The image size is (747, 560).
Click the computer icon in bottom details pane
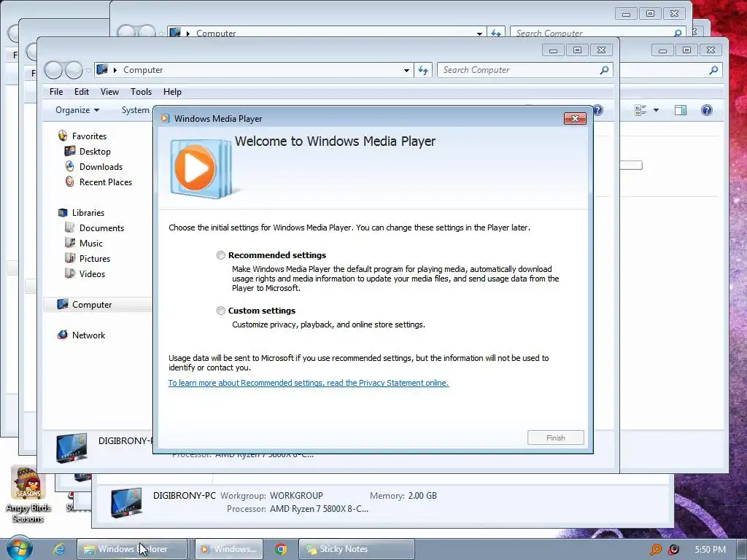[x=126, y=502]
